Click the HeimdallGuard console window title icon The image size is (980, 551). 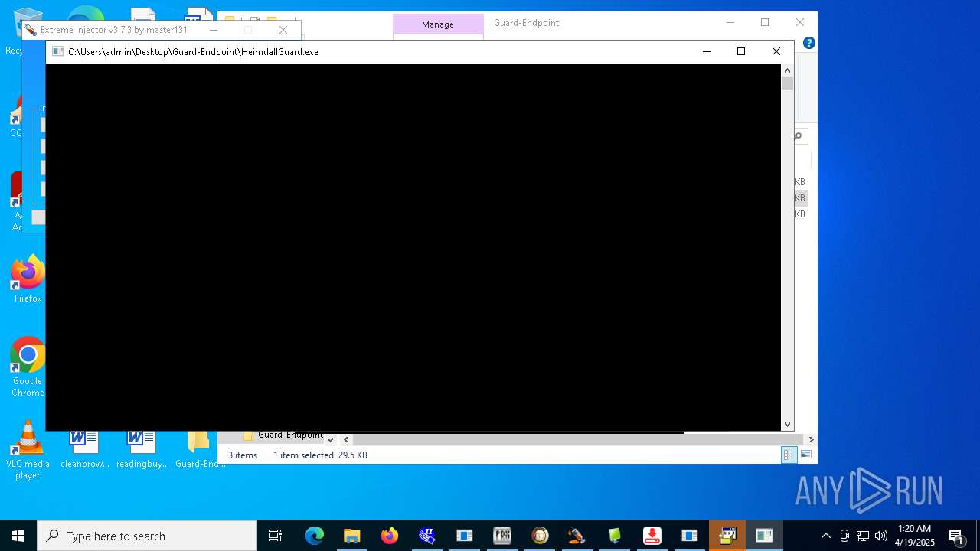[x=57, y=52]
